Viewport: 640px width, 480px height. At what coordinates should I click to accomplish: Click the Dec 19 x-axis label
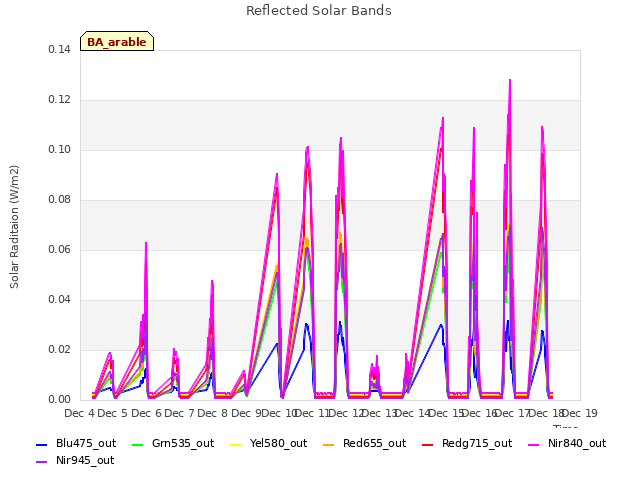click(x=580, y=413)
